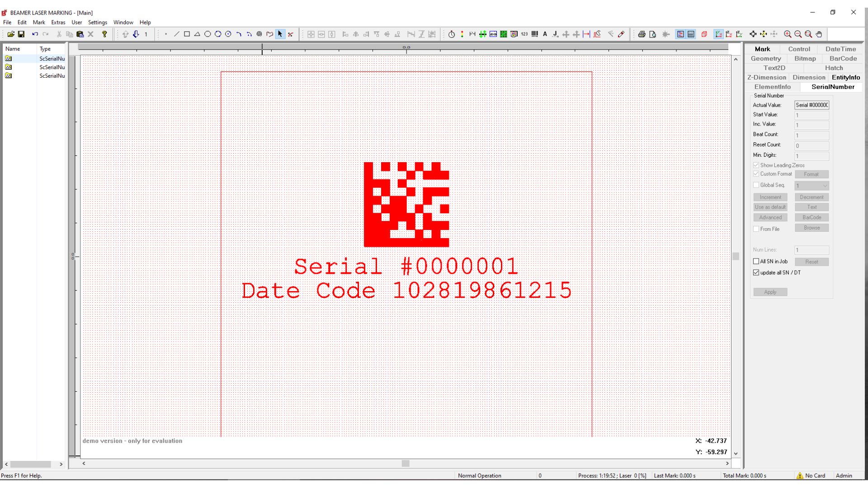Screen dimensions: 868x488
Task: Click the Use as default button
Action: click(770, 207)
